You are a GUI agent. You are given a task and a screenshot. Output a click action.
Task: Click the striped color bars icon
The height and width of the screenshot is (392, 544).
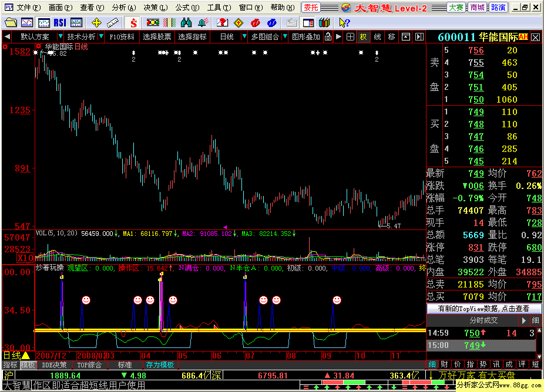coord(169,23)
